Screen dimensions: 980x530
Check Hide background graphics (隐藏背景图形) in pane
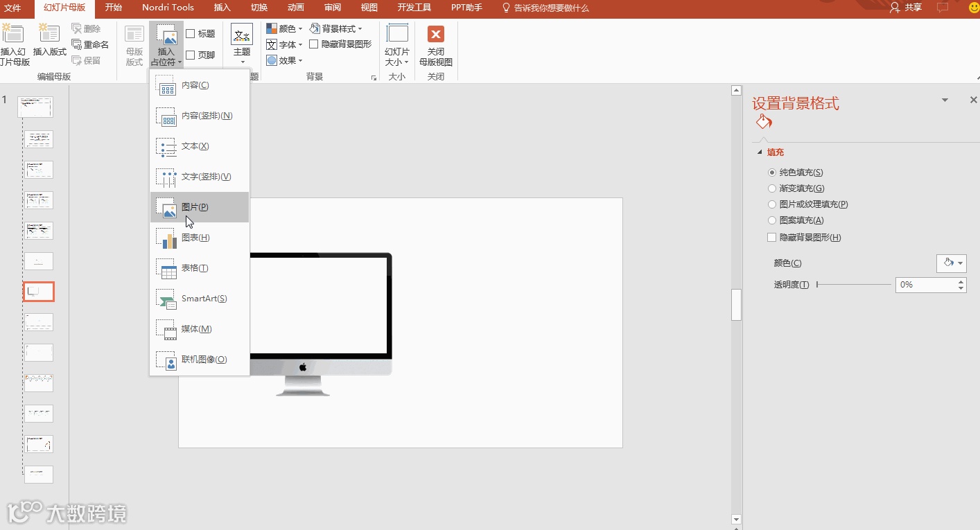point(772,238)
